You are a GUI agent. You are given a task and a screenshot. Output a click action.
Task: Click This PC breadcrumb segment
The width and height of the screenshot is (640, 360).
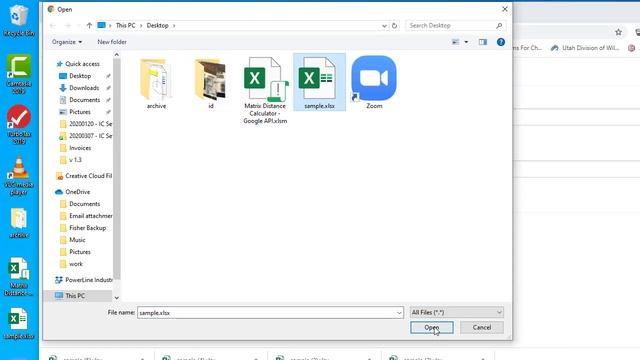pos(125,25)
